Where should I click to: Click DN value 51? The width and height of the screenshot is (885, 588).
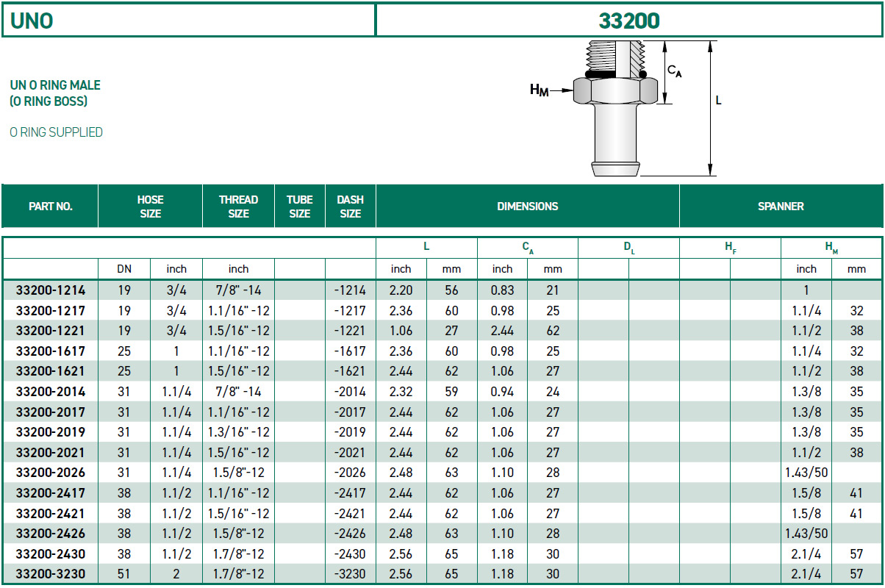pyautogui.click(x=124, y=573)
